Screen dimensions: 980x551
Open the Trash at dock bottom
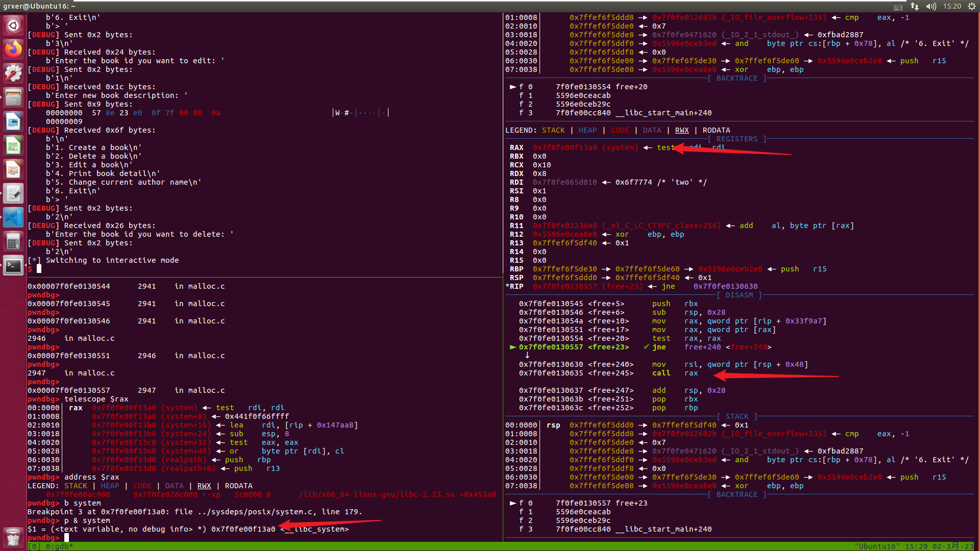pyautogui.click(x=13, y=537)
